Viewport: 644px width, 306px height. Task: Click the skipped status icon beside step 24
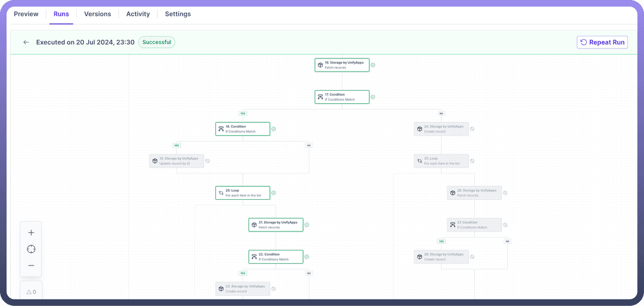coord(472,129)
